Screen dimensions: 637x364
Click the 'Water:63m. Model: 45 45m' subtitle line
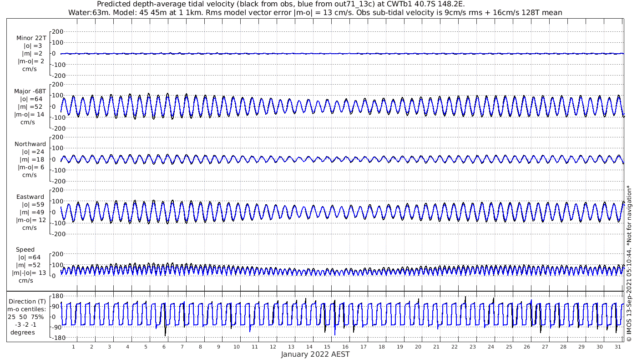315,12
